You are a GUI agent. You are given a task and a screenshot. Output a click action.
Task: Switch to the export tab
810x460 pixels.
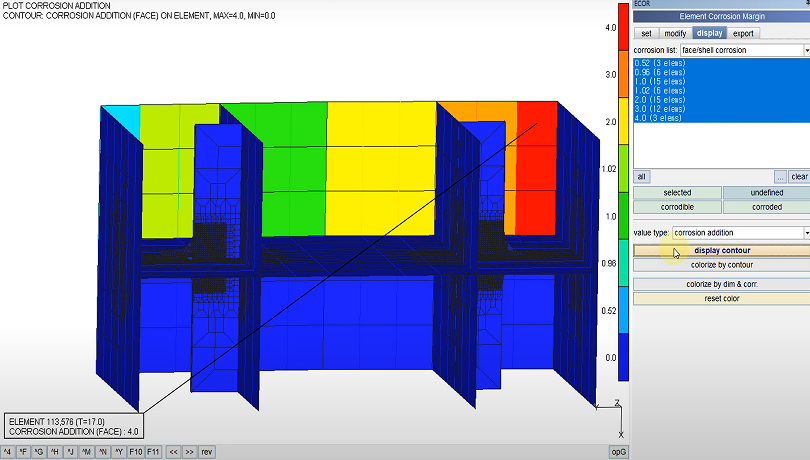pyautogui.click(x=743, y=33)
